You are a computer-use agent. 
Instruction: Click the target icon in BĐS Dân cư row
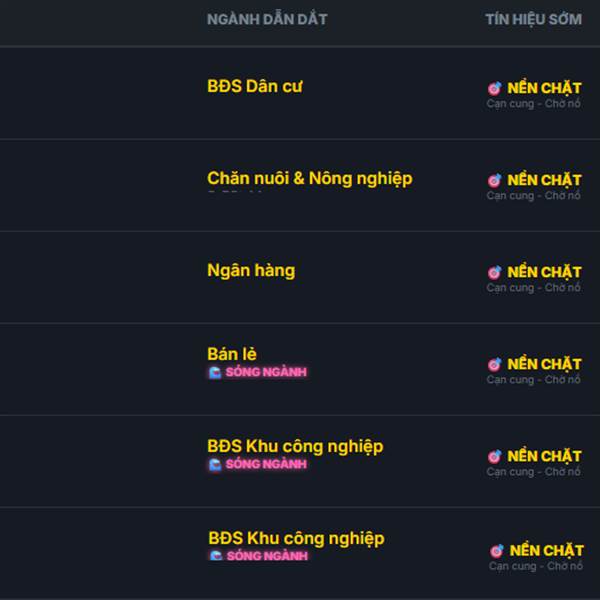coord(494,88)
